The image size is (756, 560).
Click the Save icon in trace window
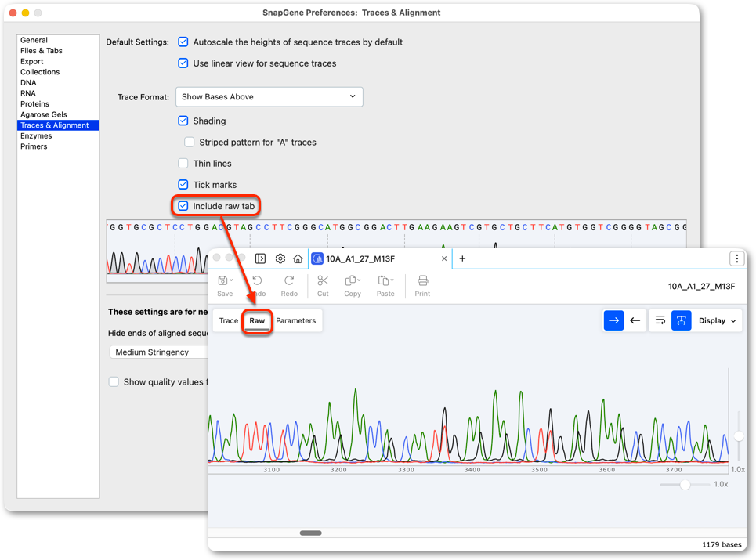point(222,280)
